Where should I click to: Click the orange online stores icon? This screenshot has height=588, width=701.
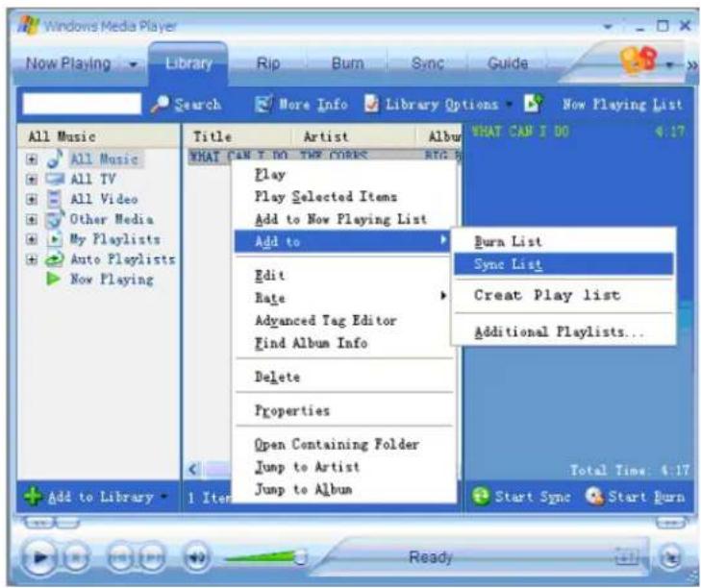point(638,61)
